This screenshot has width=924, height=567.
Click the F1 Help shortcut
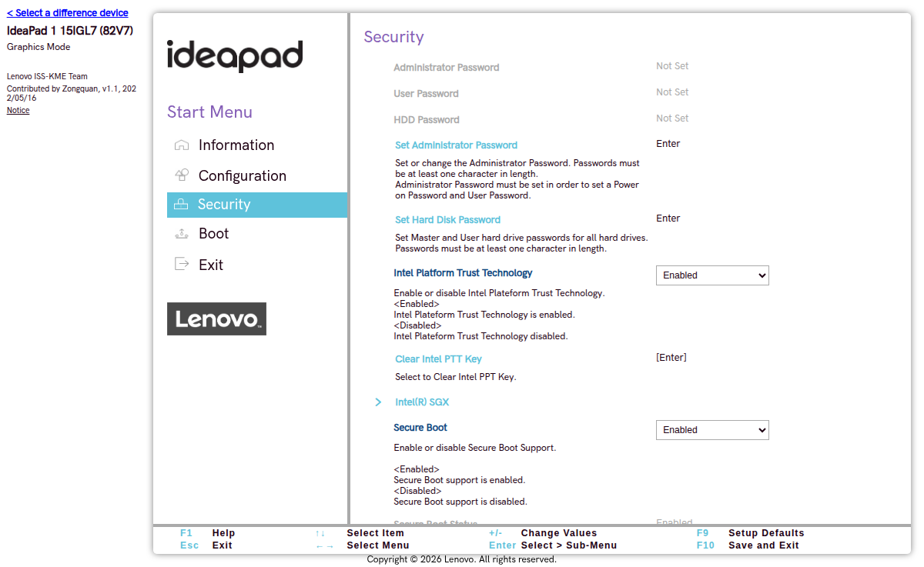click(208, 533)
